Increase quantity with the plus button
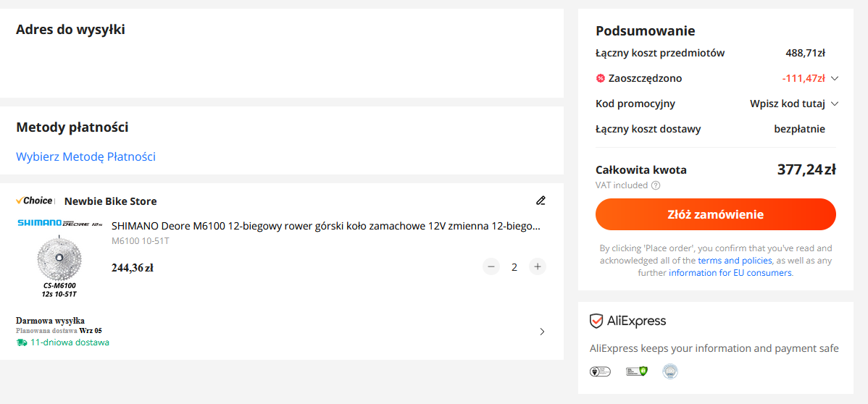The height and width of the screenshot is (404, 868). point(537,266)
